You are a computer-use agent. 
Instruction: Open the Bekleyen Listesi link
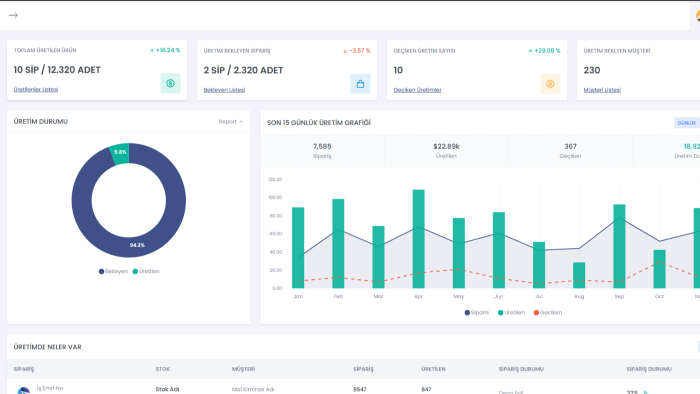click(224, 90)
